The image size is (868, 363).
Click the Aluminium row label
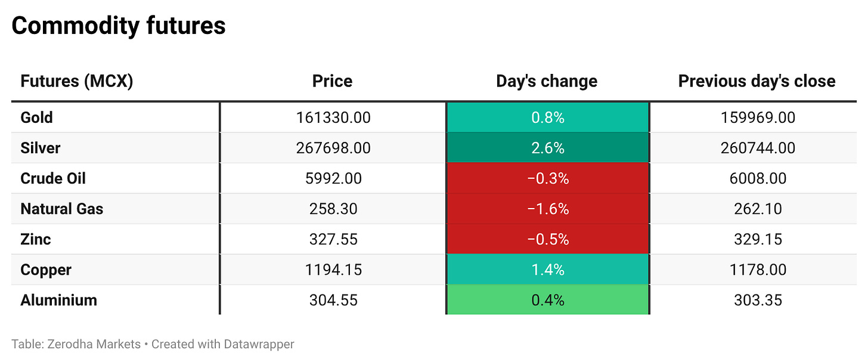pos(58,300)
